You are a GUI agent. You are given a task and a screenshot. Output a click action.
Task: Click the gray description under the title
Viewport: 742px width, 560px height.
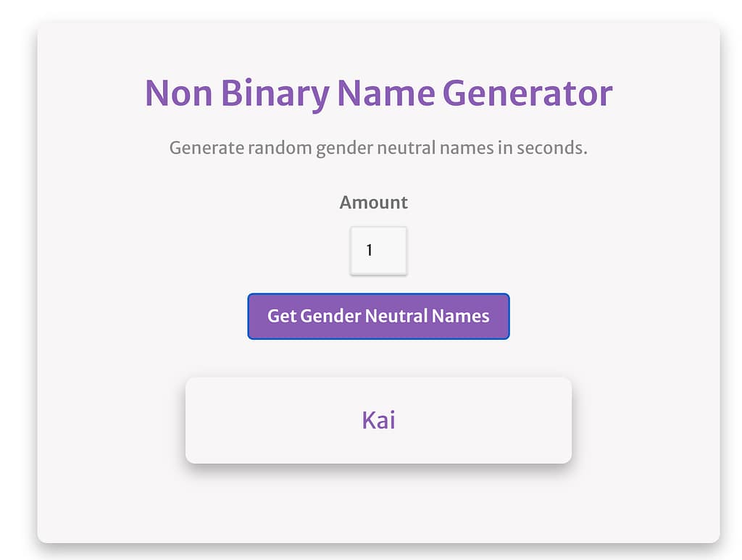(378, 147)
